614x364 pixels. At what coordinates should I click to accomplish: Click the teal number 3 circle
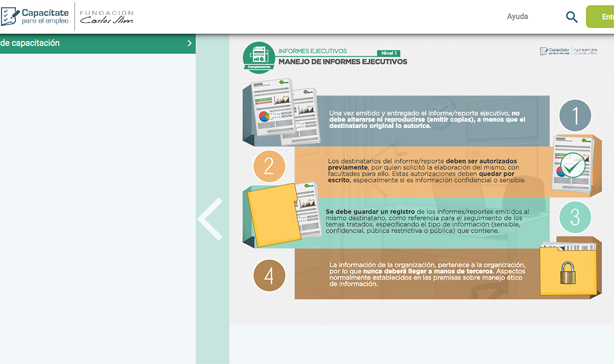[575, 218]
